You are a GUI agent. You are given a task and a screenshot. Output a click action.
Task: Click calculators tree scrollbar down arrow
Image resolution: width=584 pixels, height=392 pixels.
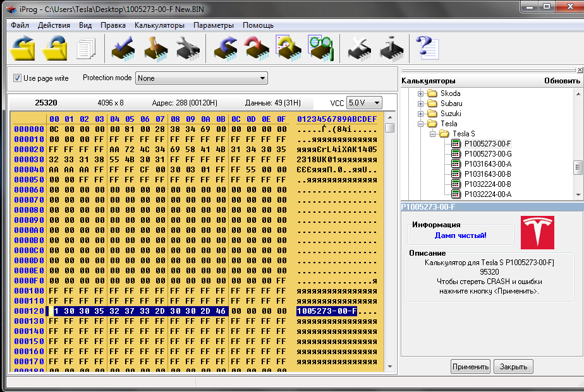point(578,194)
